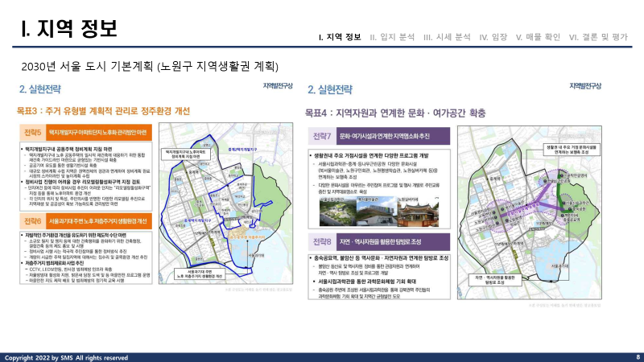Click the 전략6 banner '서울과기대 주변 노후 저층주거지 생활환경 개선'

coord(99,221)
